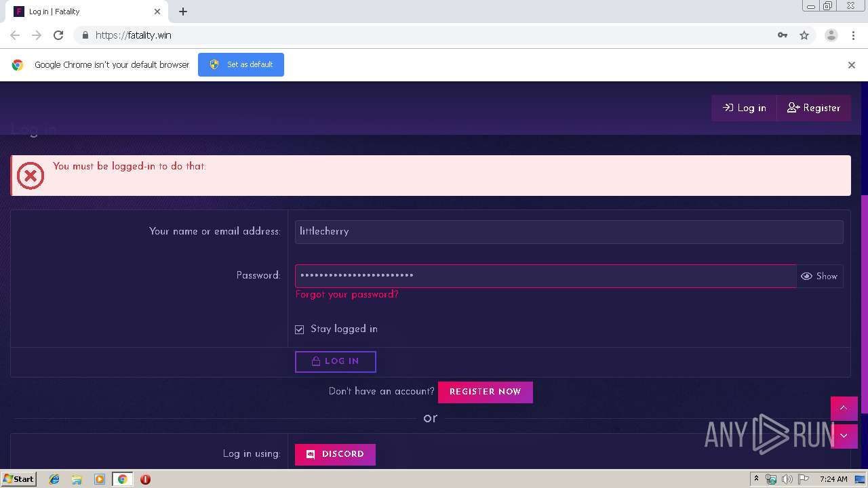Click the name or email address field
Image resolution: width=868 pixels, height=488 pixels.
(x=569, y=232)
